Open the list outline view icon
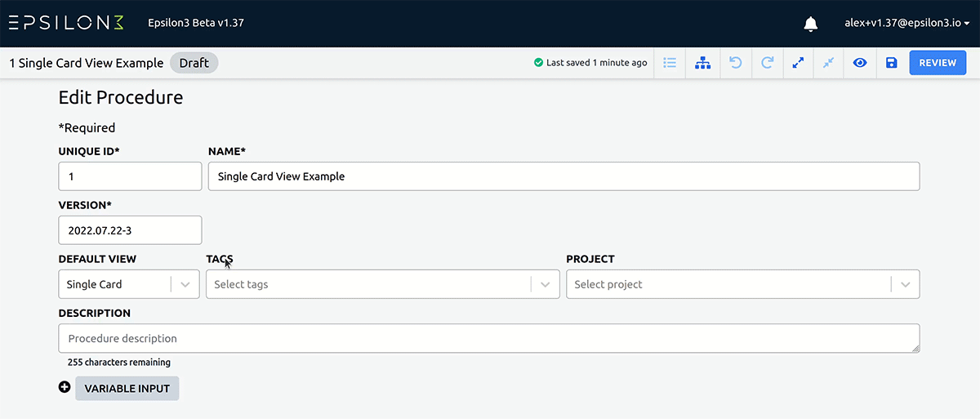 click(x=670, y=63)
